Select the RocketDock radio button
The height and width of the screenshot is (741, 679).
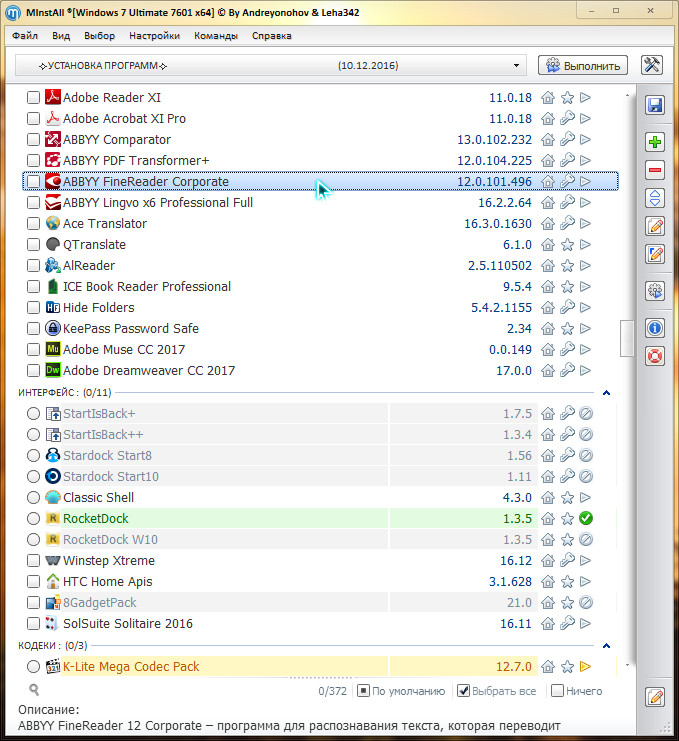point(33,518)
